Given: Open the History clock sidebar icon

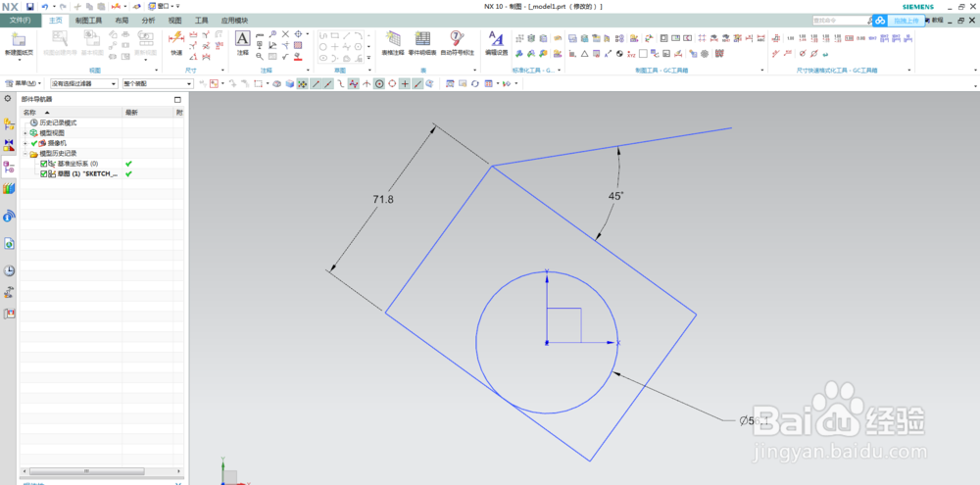Looking at the screenshot, I should [10, 270].
